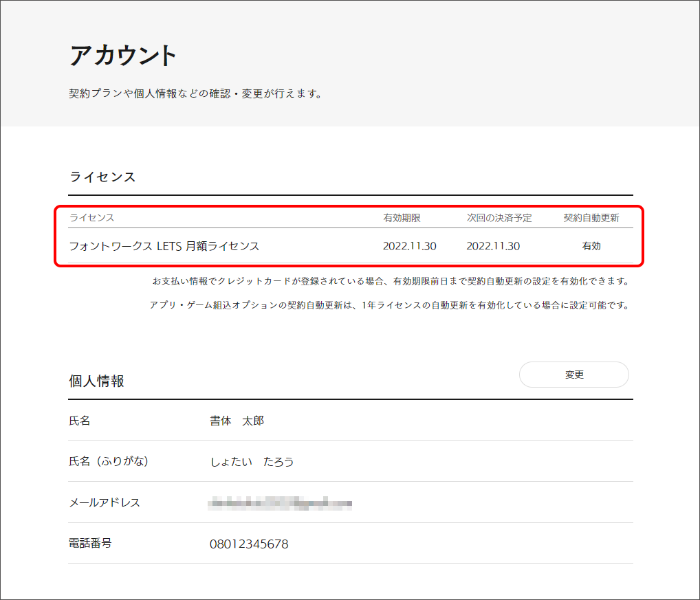Click the blurred email address value
The image size is (700, 600).
tap(280, 504)
